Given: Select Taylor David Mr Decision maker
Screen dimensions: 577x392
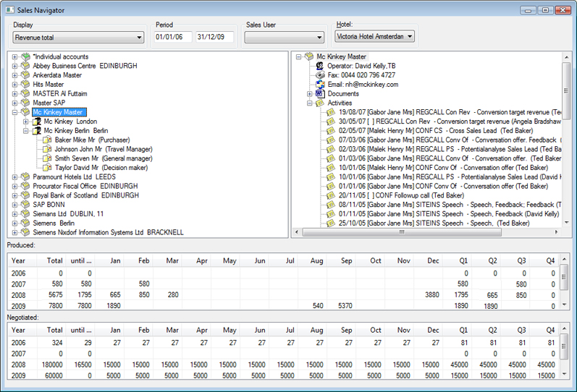Looking at the screenshot, I should pyautogui.click(x=101, y=168).
